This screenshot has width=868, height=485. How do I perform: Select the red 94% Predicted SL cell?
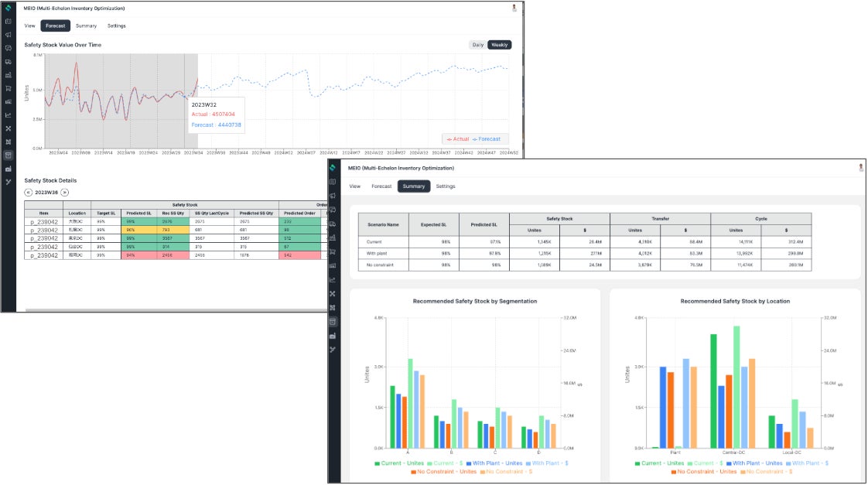pyautogui.click(x=138, y=255)
